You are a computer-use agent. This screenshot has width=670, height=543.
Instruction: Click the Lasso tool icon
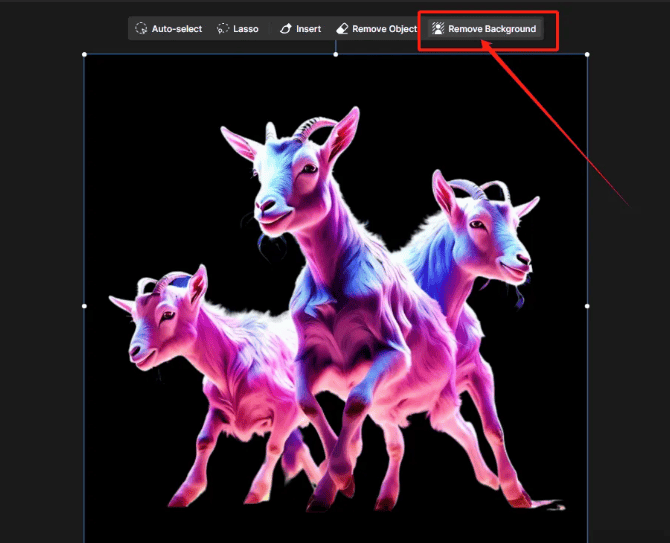pos(223,29)
